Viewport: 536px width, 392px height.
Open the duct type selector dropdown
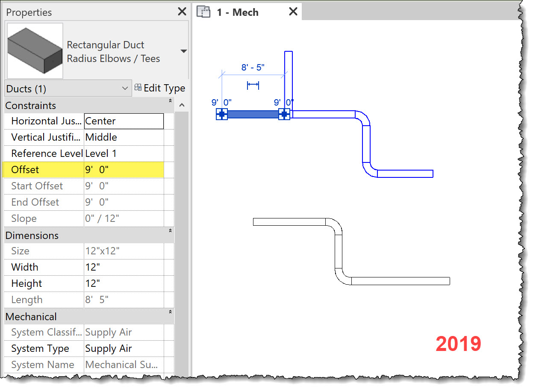183,50
